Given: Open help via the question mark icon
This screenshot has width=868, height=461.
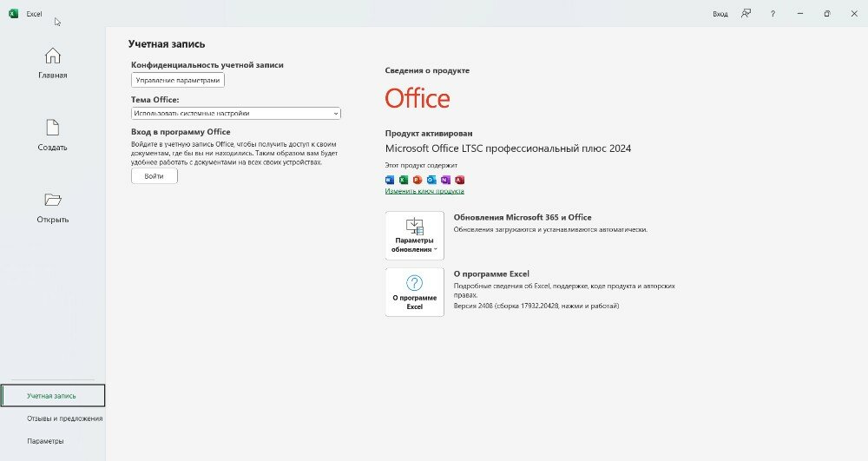Looking at the screenshot, I should pyautogui.click(x=773, y=14).
